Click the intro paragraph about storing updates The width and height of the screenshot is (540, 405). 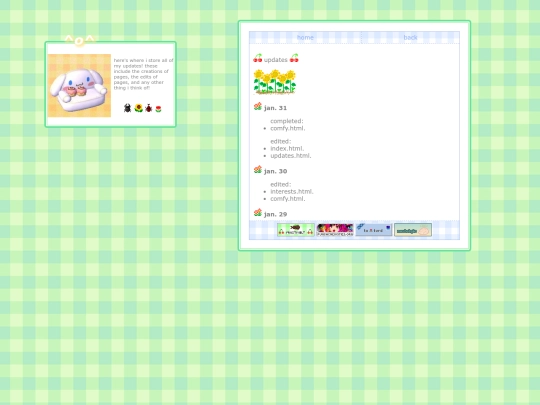(144, 74)
